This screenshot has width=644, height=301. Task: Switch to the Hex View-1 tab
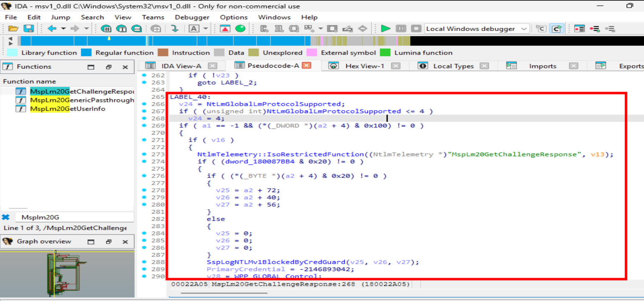click(x=364, y=66)
